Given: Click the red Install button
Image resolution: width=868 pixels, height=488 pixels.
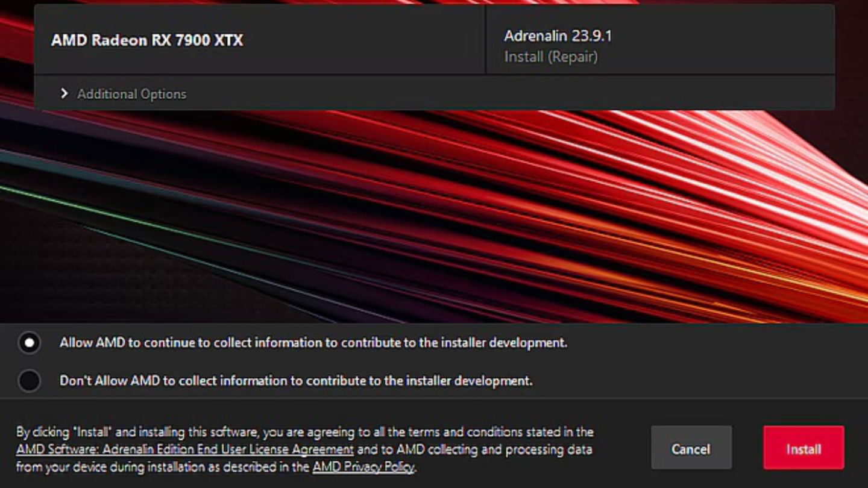Looking at the screenshot, I should coord(804,448).
